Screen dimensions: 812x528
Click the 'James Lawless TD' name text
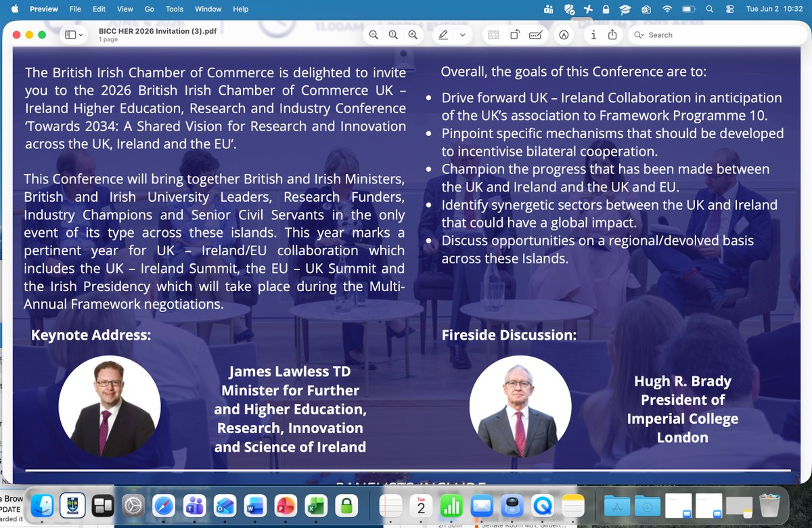click(290, 372)
